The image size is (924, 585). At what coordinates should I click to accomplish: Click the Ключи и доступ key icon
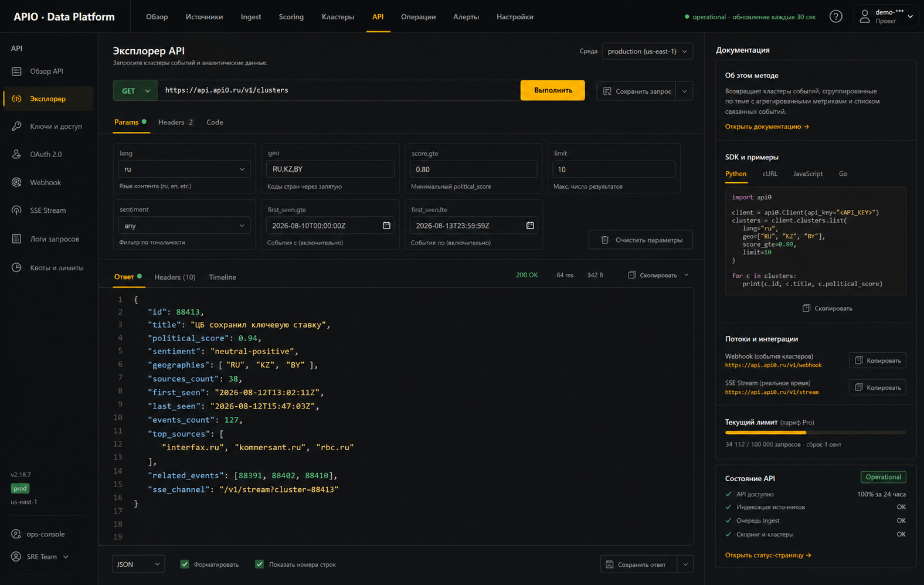coord(16,127)
